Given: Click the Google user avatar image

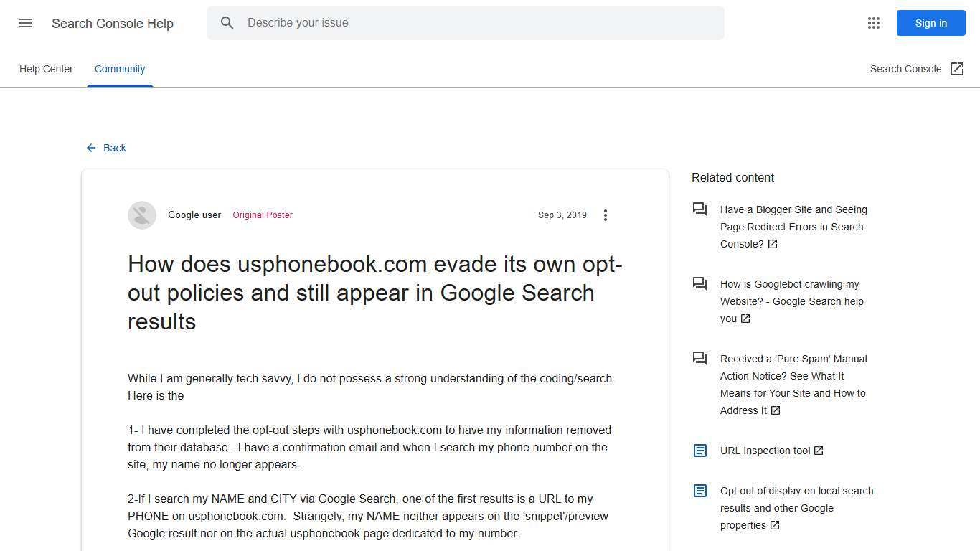Looking at the screenshot, I should pyautogui.click(x=141, y=215).
